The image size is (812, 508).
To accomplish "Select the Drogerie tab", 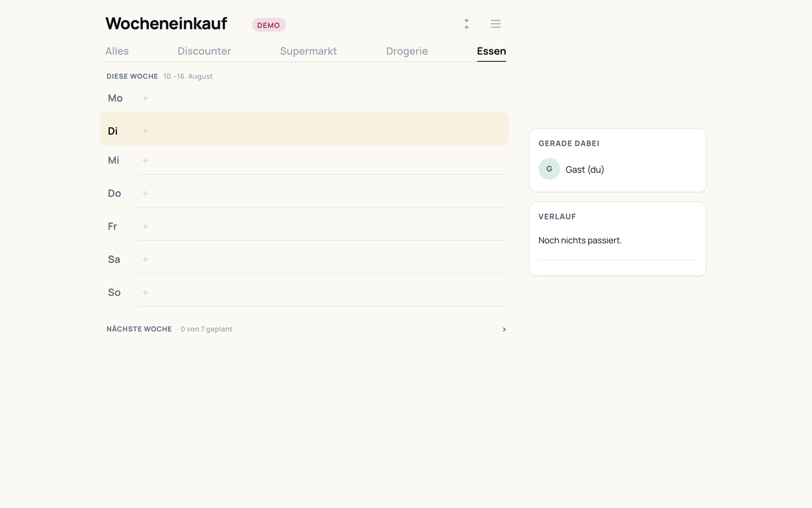I will tap(407, 51).
